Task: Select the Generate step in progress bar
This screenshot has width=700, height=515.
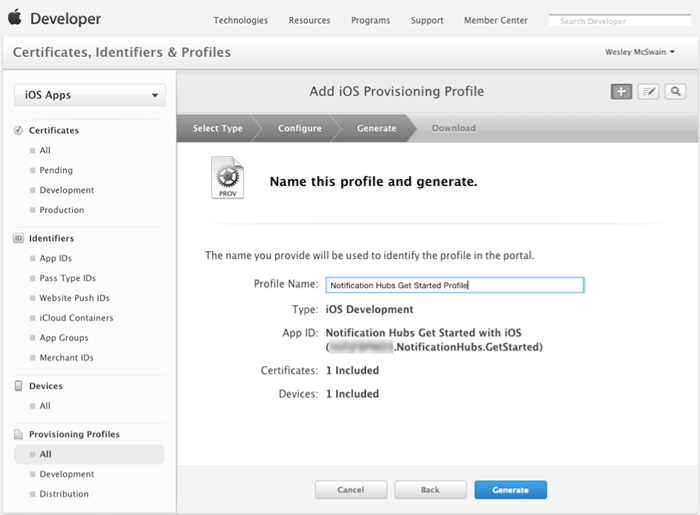Action: click(376, 128)
